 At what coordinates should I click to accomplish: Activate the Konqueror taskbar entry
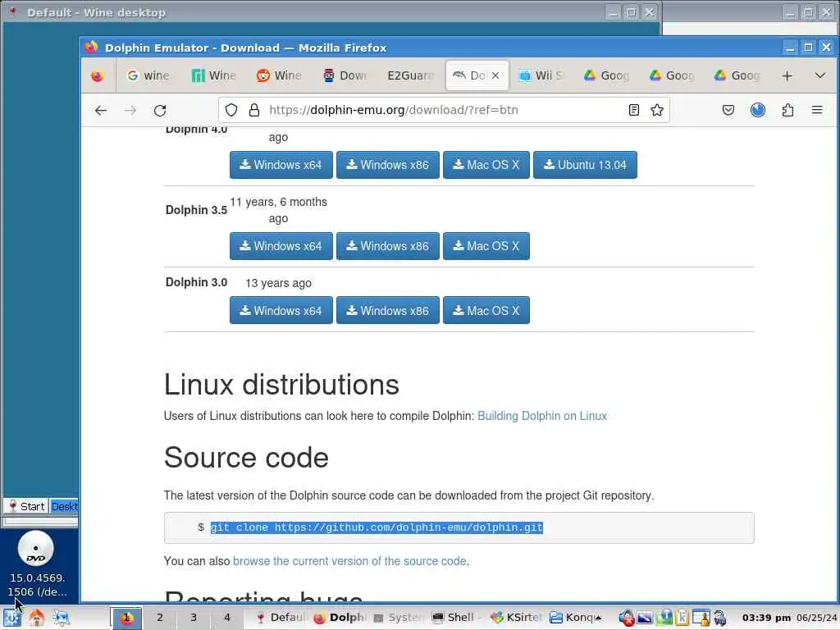click(571, 618)
